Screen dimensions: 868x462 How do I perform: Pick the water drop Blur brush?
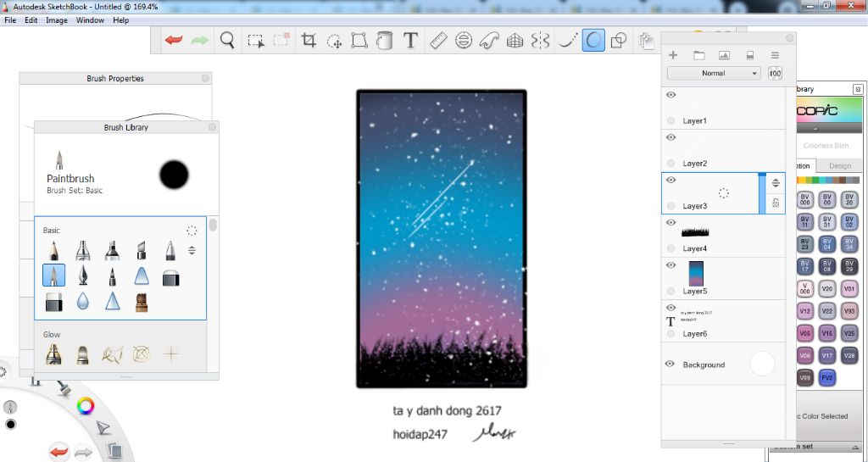[x=83, y=301]
